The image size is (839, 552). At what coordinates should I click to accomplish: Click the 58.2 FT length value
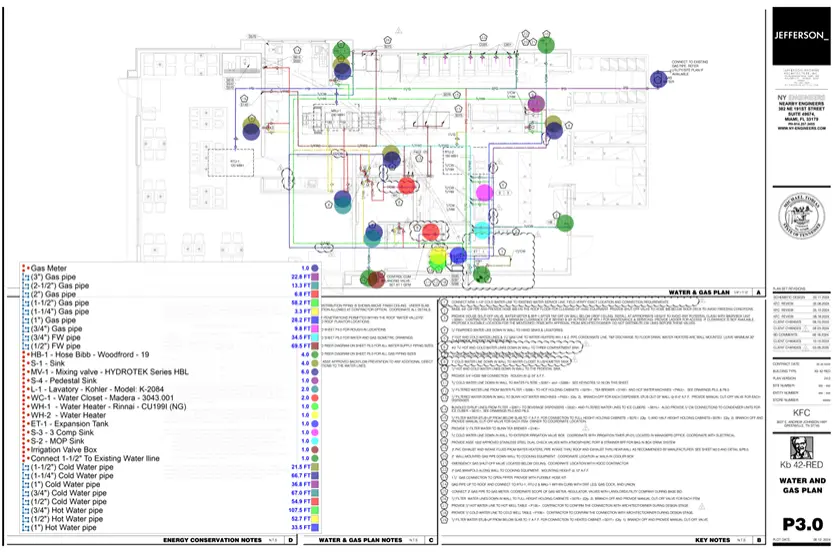301,303
